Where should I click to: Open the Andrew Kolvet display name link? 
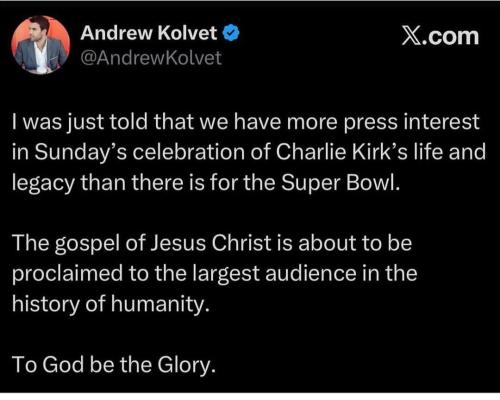[148, 33]
